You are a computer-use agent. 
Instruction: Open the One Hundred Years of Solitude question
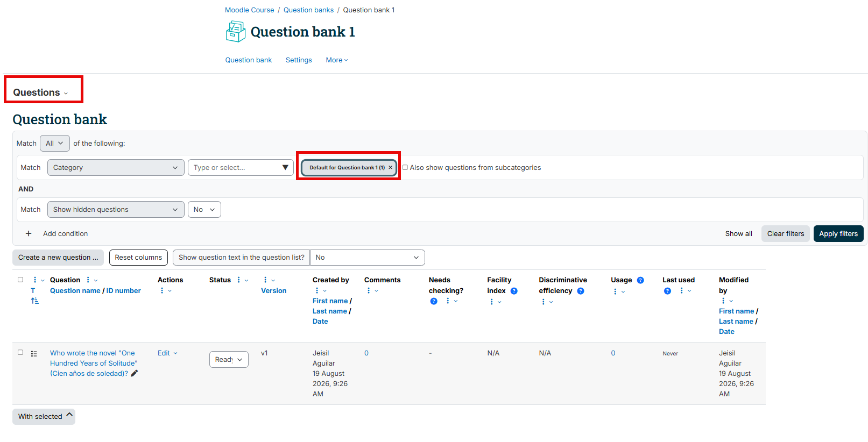(x=94, y=363)
